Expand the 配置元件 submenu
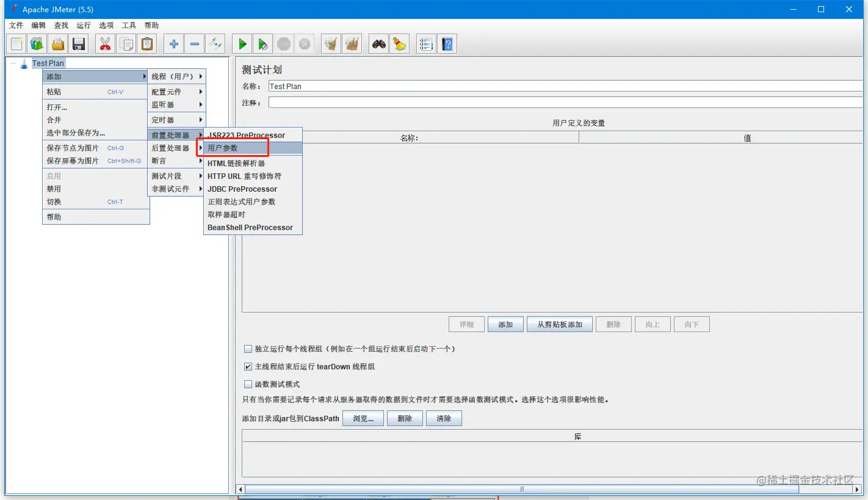The width and height of the screenshot is (868, 500). [176, 92]
